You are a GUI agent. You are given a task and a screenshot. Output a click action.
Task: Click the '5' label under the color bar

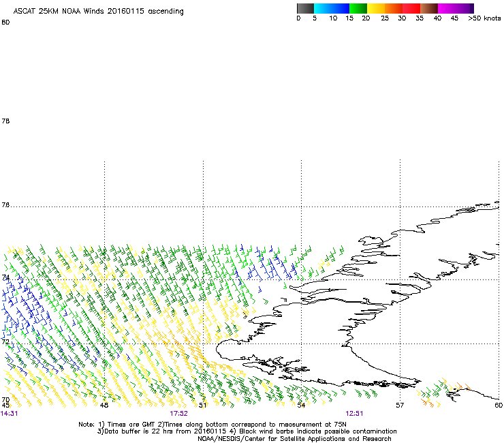click(315, 18)
